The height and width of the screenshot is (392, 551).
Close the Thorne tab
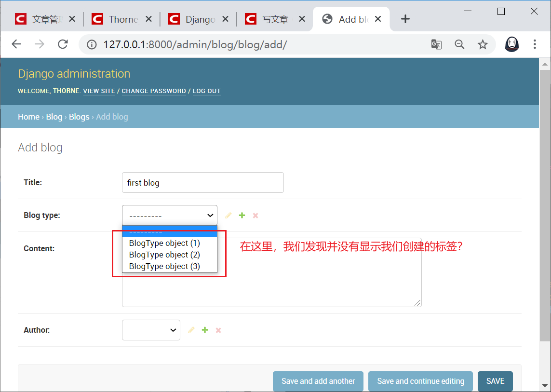tap(148, 19)
